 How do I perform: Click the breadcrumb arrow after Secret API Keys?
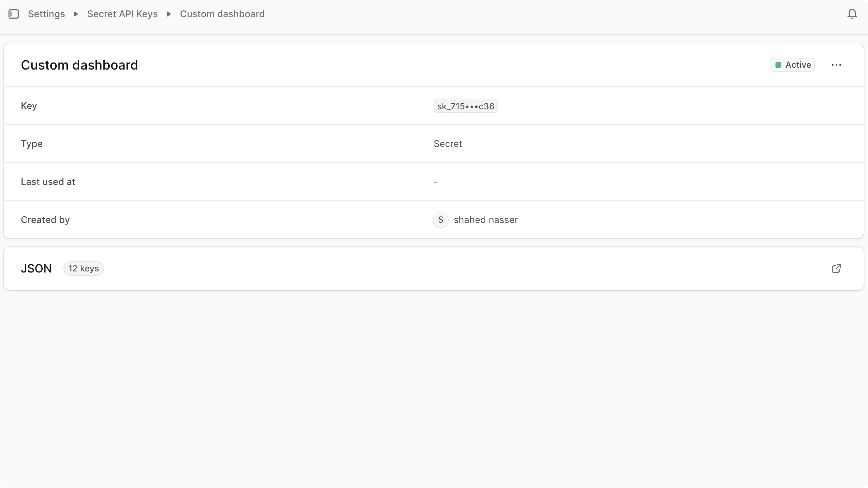tap(169, 14)
